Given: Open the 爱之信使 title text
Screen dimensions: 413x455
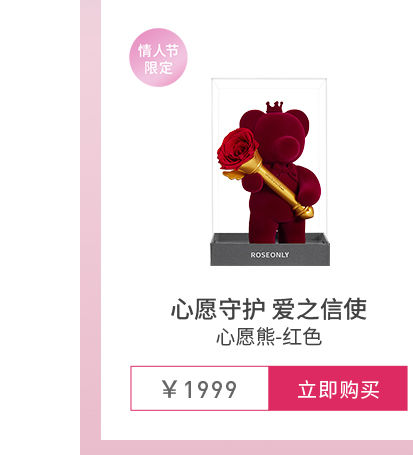Looking at the screenshot, I should click(x=319, y=309).
